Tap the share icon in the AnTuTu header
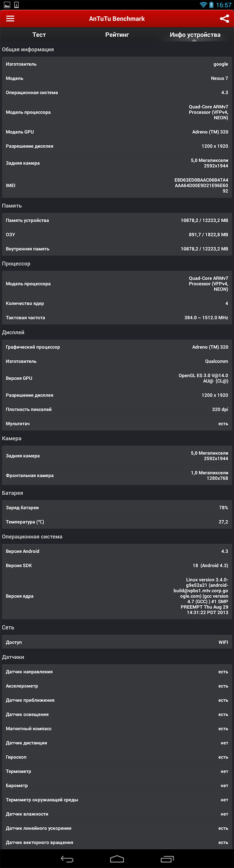This screenshot has height=868, width=234. pyautogui.click(x=224, y=19)
